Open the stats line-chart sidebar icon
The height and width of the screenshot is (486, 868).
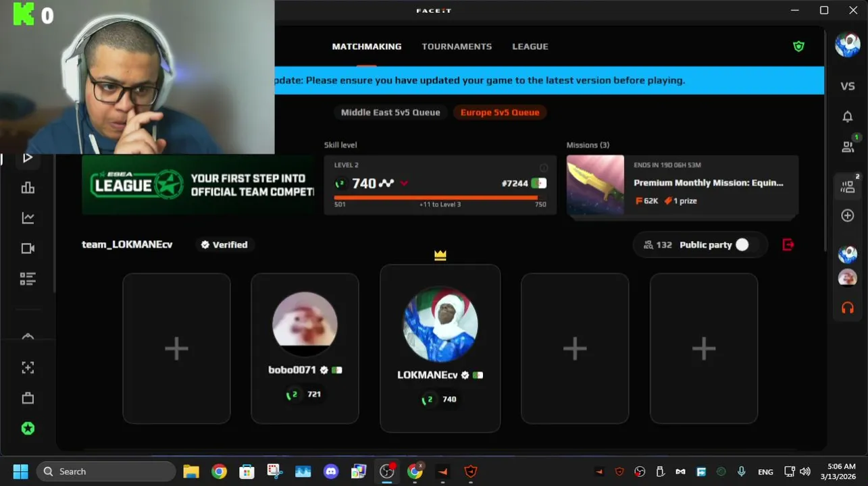coord(28,218)
